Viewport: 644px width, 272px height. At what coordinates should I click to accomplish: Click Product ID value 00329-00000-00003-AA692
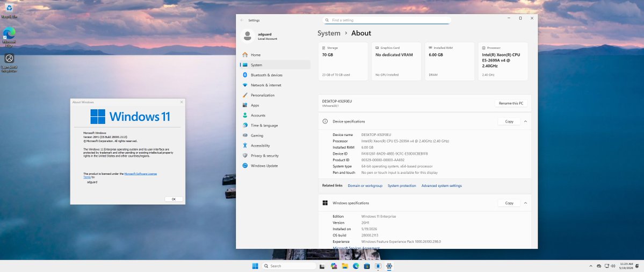click(x=383, y=160)
